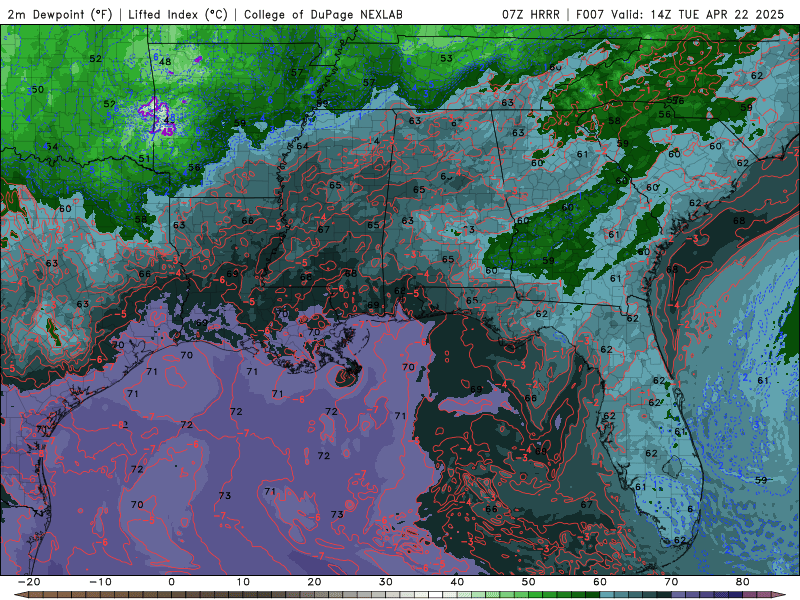Click the 70 label on the color scale
The height and width of the screenshot is (600, 800).
[671, 582]
